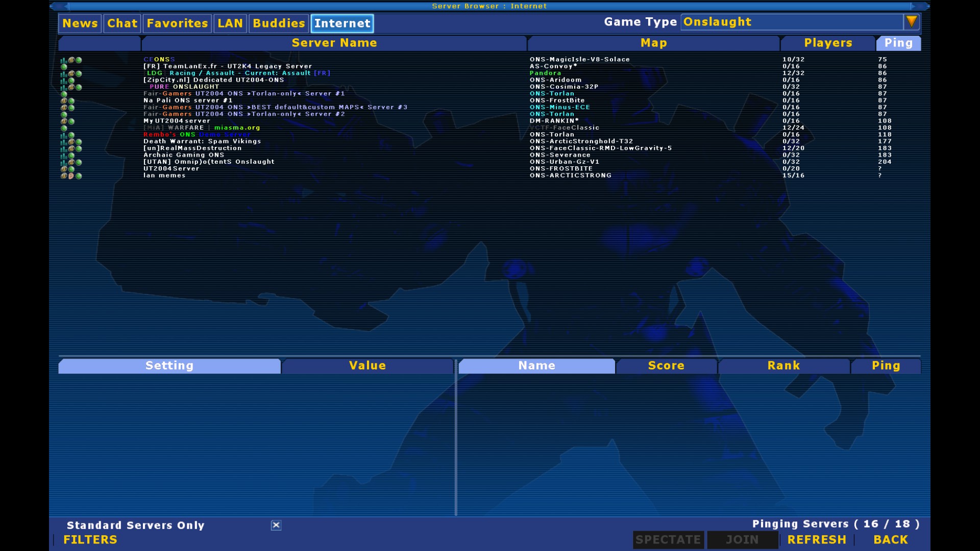Click UT logo icon on PURE ONSLAUGHT row
Screen dimensions: 980x551
click(x=71, y=87)
